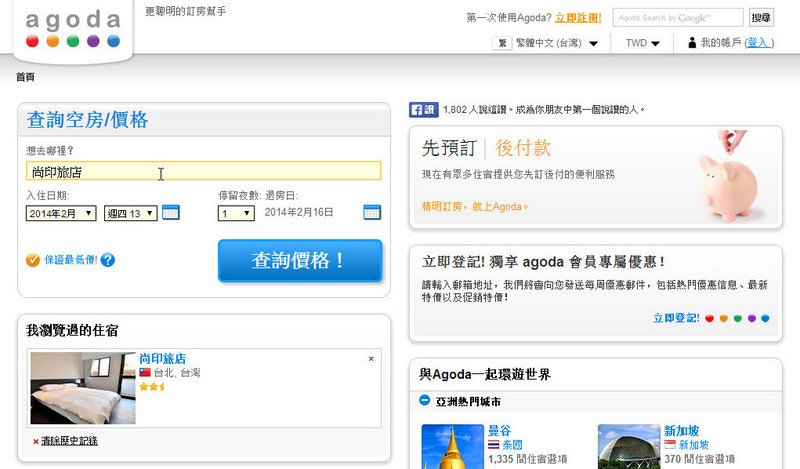Open the 新加坡 city link
Image resolution: width=800 pixels, height=469 pixels.
[681, 430]
